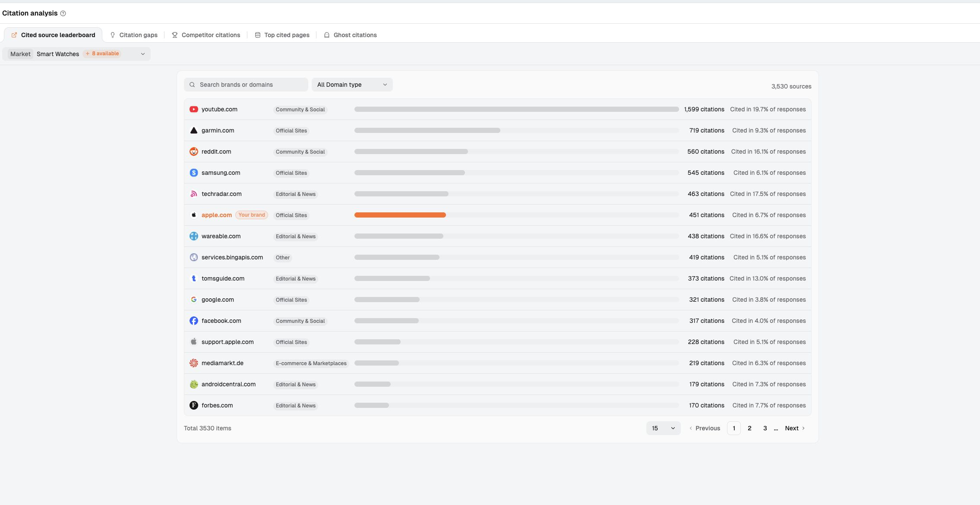
Task: Click the wareable.com domain name
Action: [221, 236]
